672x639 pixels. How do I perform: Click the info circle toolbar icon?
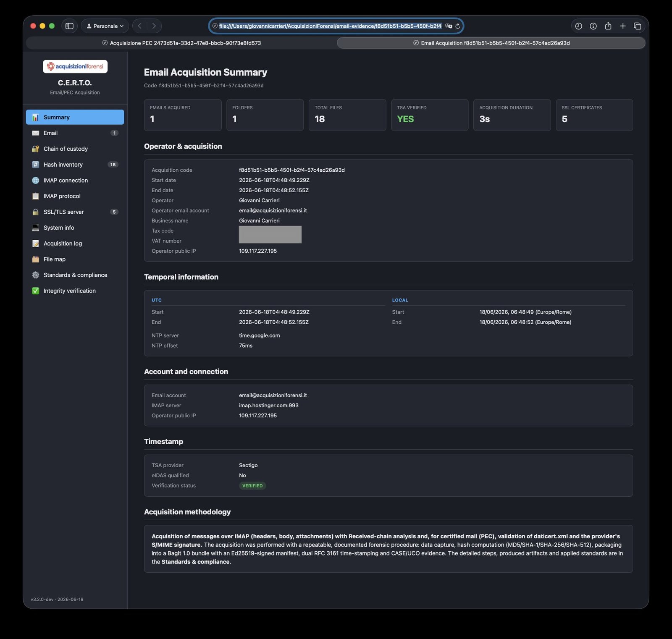(x=593, y=26)
